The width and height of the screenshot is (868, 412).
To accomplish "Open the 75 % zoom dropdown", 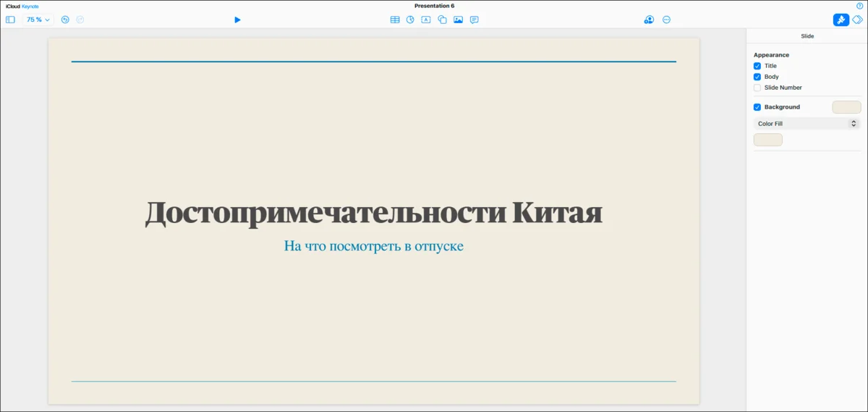I will tap(38, 20).
